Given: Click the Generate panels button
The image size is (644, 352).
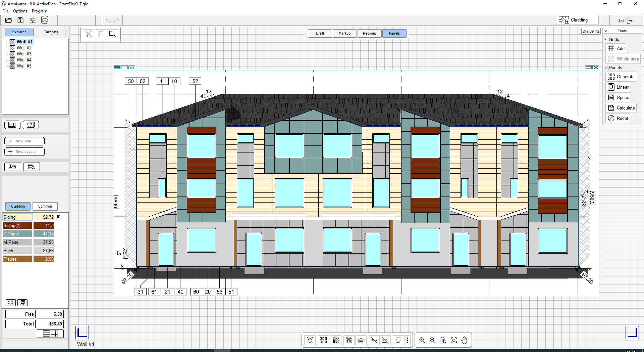Looking at the screenshot, I should coord(621,77).
